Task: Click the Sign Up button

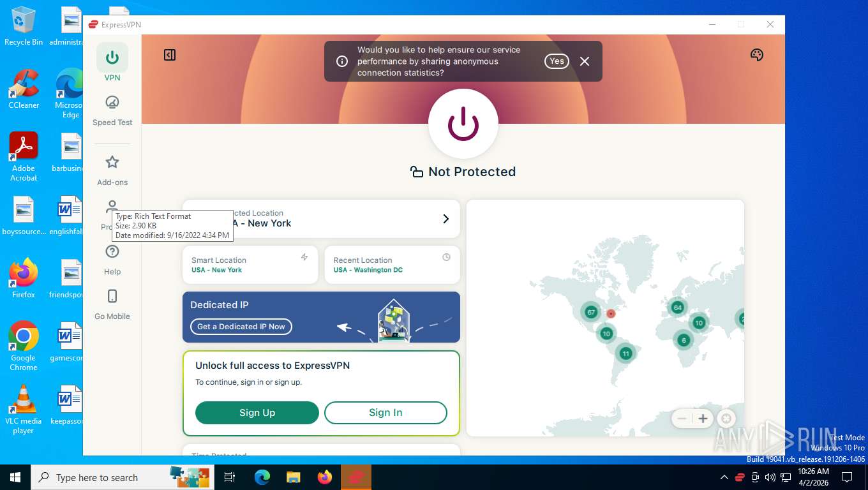Action: pyautogui.click(x=257, y=413)
